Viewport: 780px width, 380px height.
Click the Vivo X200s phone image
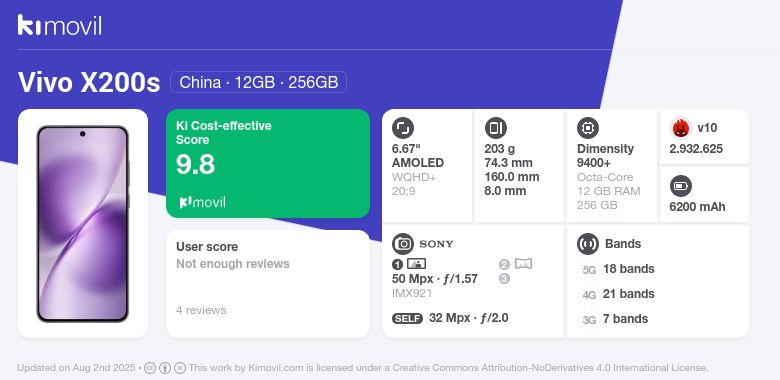83,224
